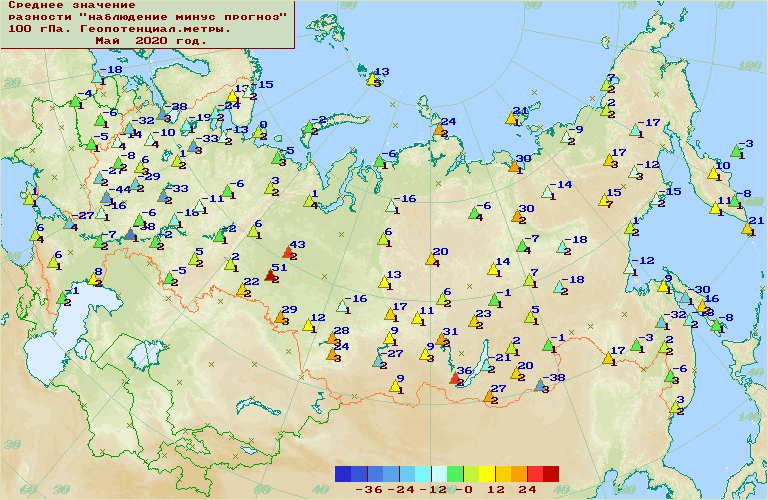
Task: Select the bright green legend swatch
Action: 455,474
